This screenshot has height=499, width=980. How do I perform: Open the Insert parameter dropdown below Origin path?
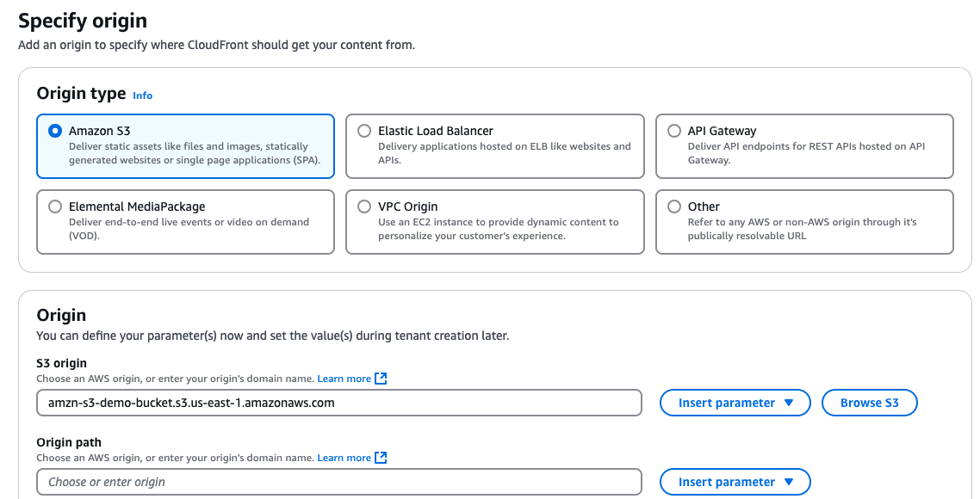click(x=735, y=481)
